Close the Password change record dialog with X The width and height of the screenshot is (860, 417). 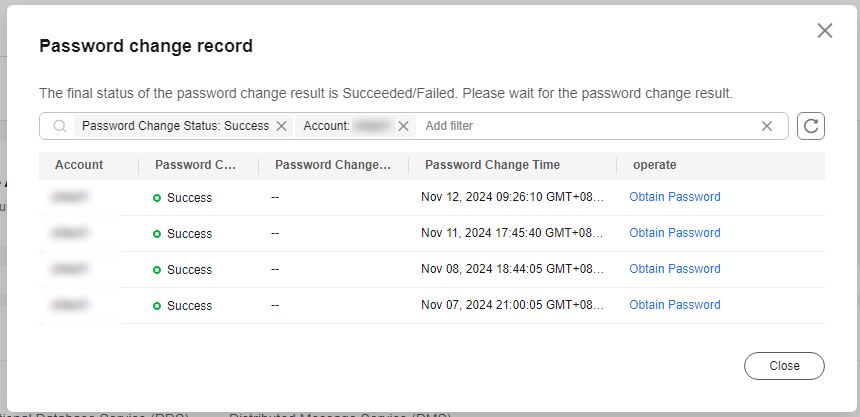click(x=825, y=31)
